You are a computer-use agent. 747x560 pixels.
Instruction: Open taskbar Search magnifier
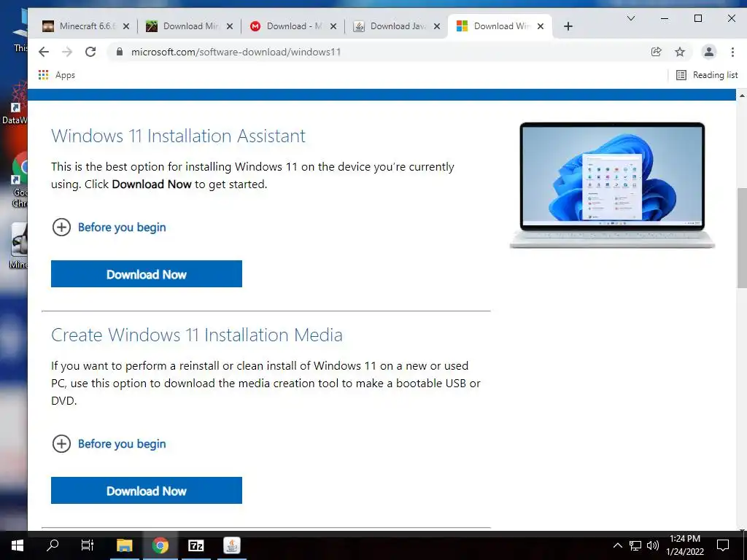tap(53, 545)
